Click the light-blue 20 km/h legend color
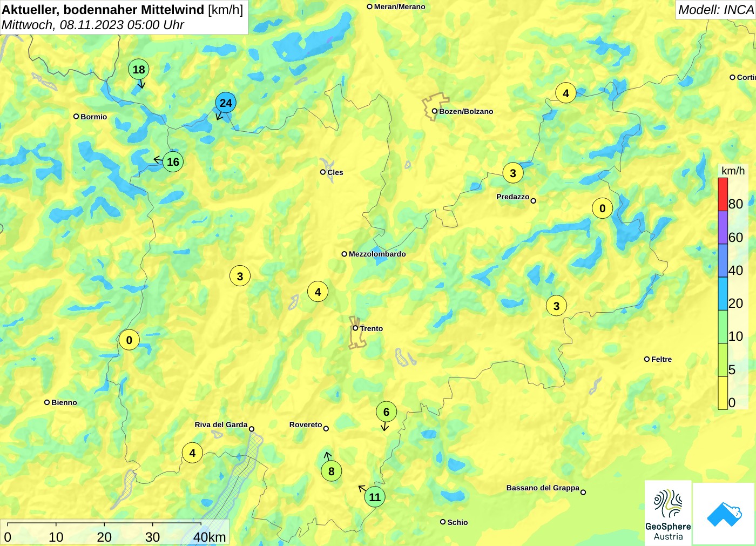 [723, 293]
